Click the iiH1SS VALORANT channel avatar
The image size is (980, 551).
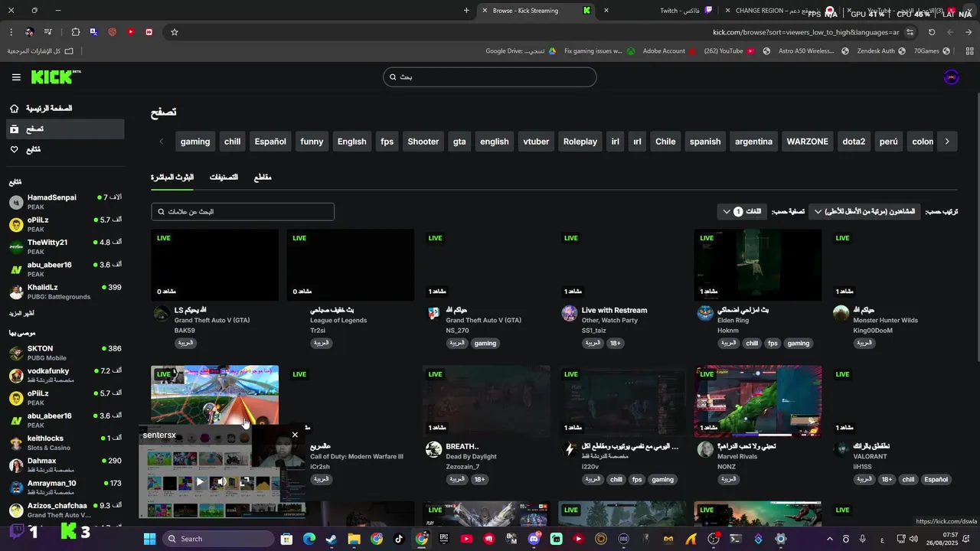point(841,449)
